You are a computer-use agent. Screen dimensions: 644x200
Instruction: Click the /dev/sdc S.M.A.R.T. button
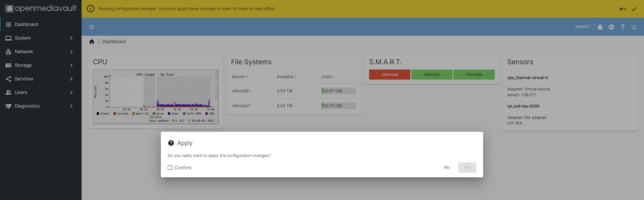pyautogui.click(x=432, y=75)
